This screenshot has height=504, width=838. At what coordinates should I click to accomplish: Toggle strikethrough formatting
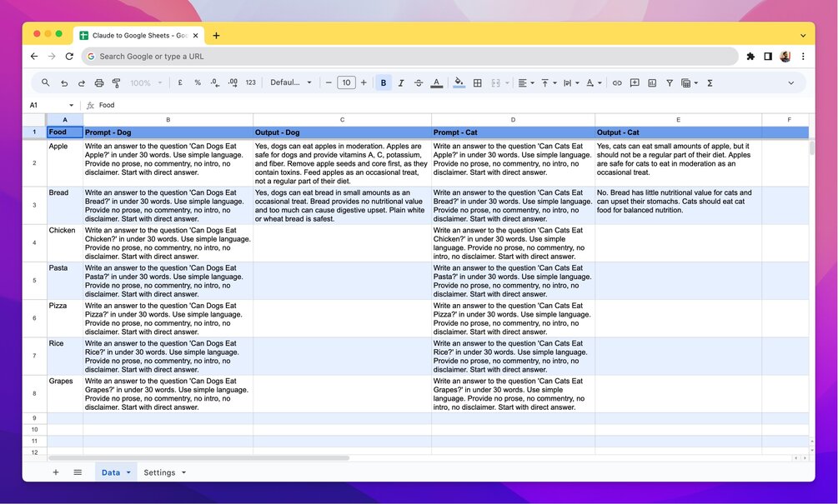[419, 82]
